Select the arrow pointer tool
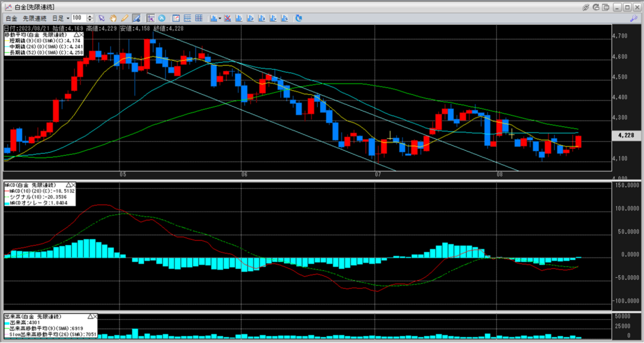 coord(102,18)
